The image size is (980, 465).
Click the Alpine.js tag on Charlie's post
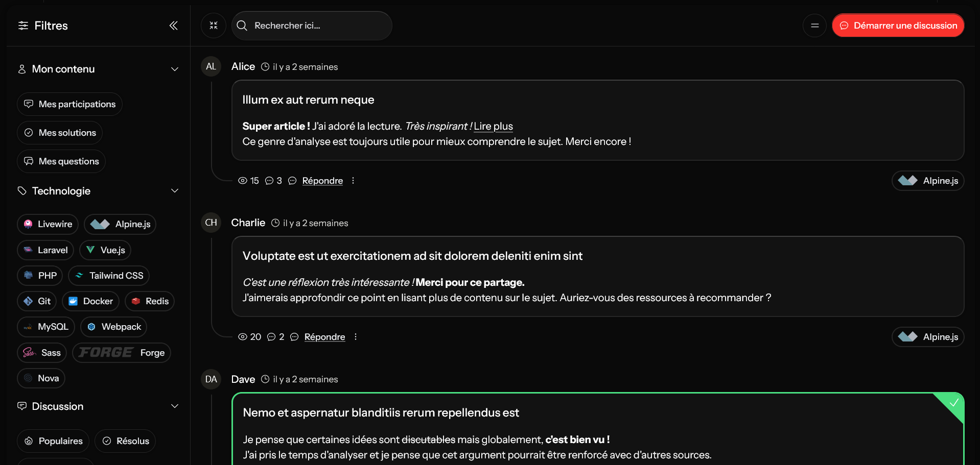coord(928,337)
